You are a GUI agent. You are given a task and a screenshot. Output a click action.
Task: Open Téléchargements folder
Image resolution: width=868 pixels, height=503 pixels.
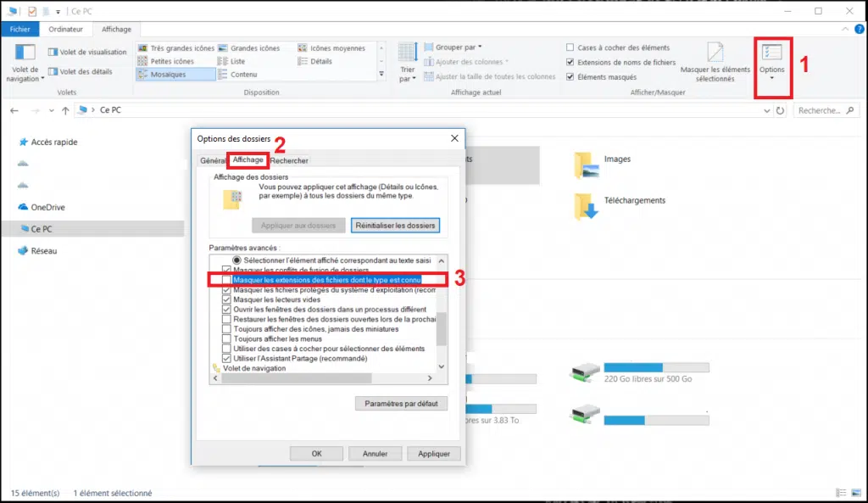point(620,206)
